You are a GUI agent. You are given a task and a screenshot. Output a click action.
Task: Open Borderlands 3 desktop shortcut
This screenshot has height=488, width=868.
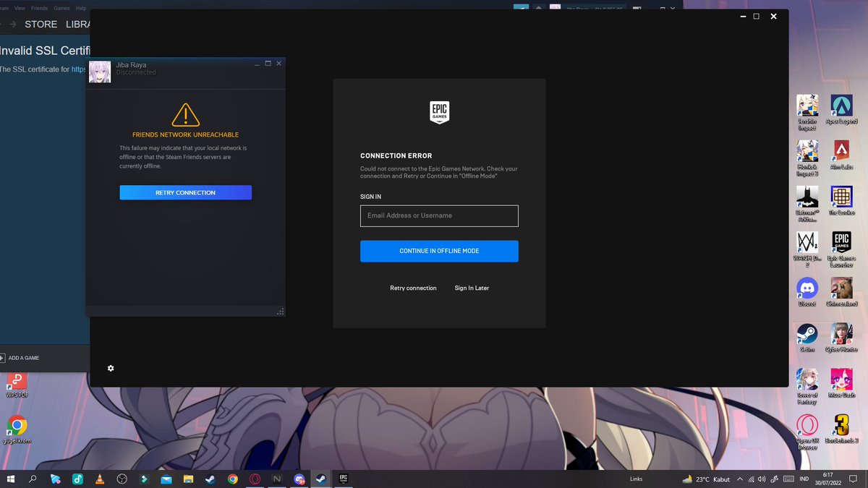841,429
